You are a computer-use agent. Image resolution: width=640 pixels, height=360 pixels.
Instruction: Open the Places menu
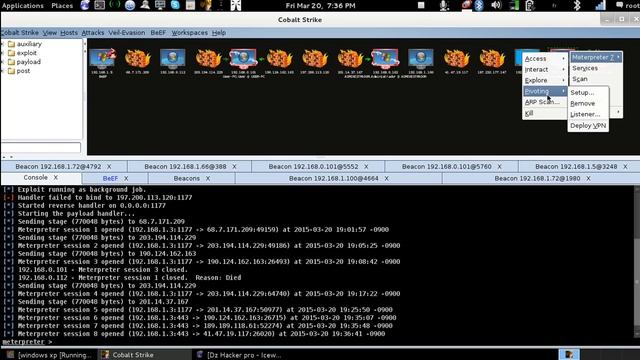[62, 6]
